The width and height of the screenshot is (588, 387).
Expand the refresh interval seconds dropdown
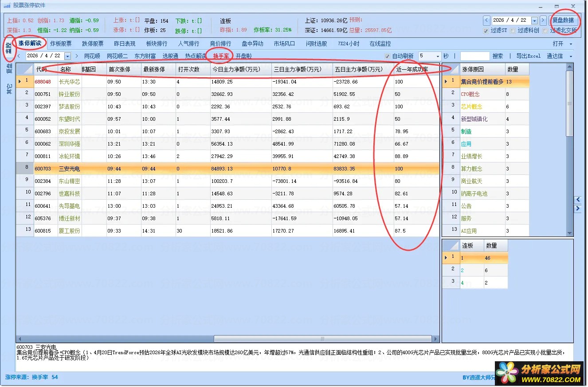[437, 56]
